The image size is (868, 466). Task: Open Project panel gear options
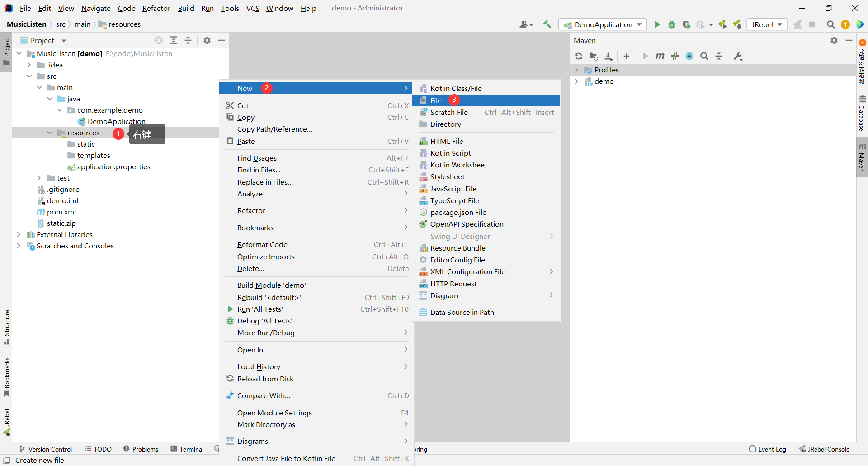point(207,40)
